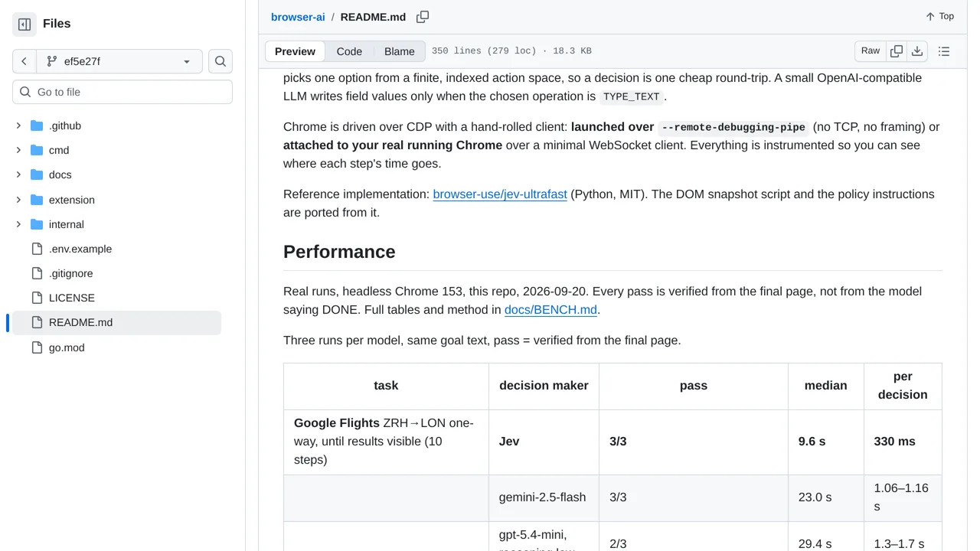980x551 pixels.
Task: Open the browser-use/jev-ultrafast link
Action: pyautogui.click(x=500, y=194)
